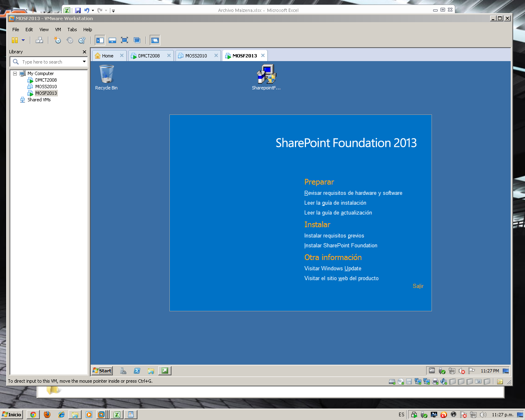Click the message log icon in VMware status bar
This screenshot has height=420, width=525.
coord(500,381)
